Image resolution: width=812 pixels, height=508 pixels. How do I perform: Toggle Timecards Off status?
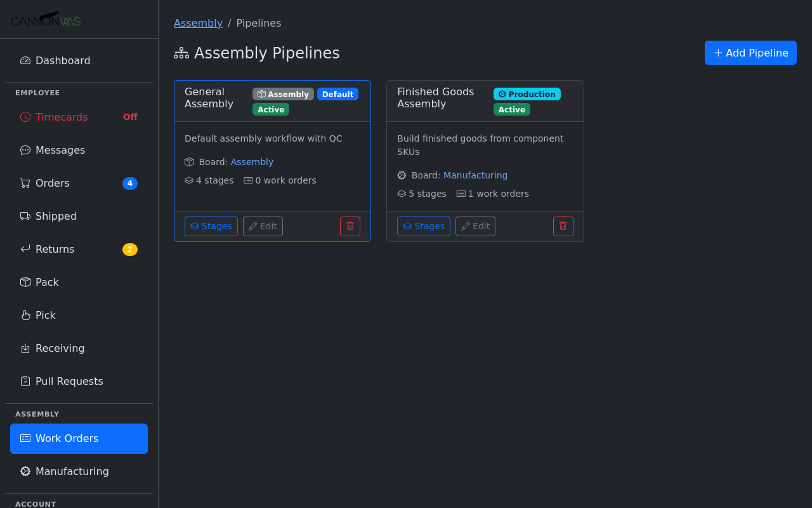(x=130, y=117)
